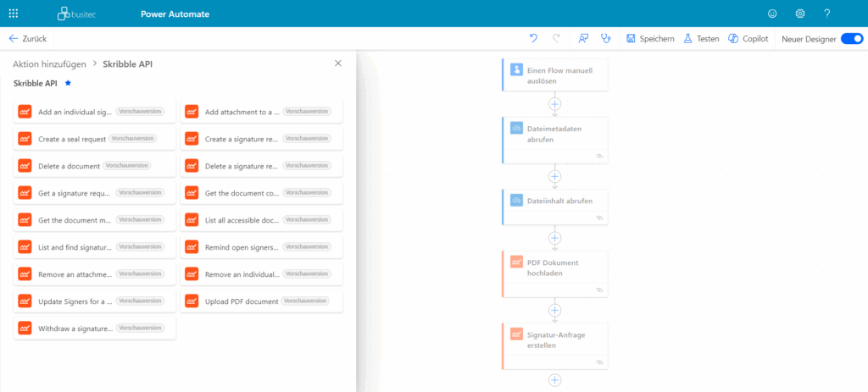Click the Aktion hinzufügen breadcrumb
Viewport: 868px width, 392px height.
tap(50, 64)
